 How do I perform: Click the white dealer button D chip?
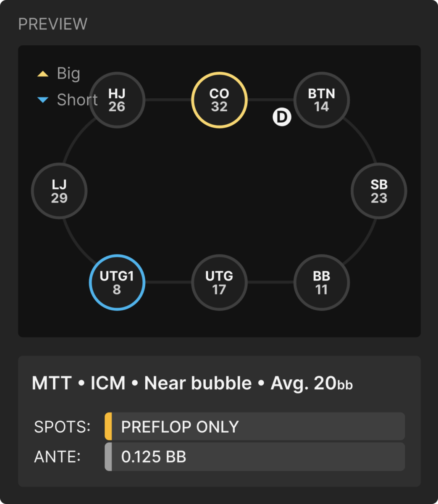click(282, 117)
